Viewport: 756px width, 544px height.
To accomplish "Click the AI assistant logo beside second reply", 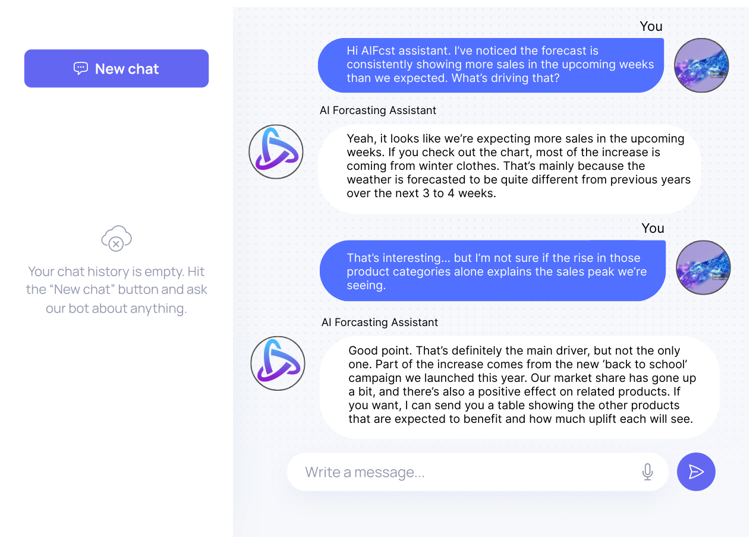I will [x=277, y=363].
